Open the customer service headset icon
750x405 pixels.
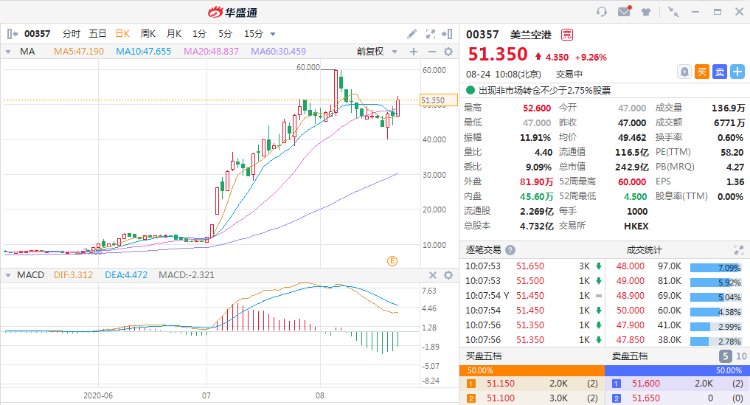tap(601, 12)
